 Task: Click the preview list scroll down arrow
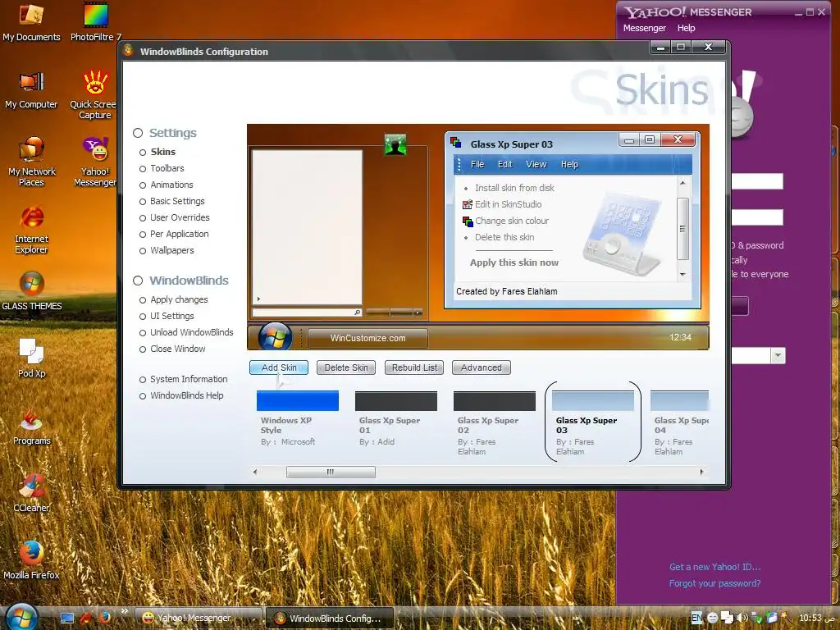click(682, 274)
